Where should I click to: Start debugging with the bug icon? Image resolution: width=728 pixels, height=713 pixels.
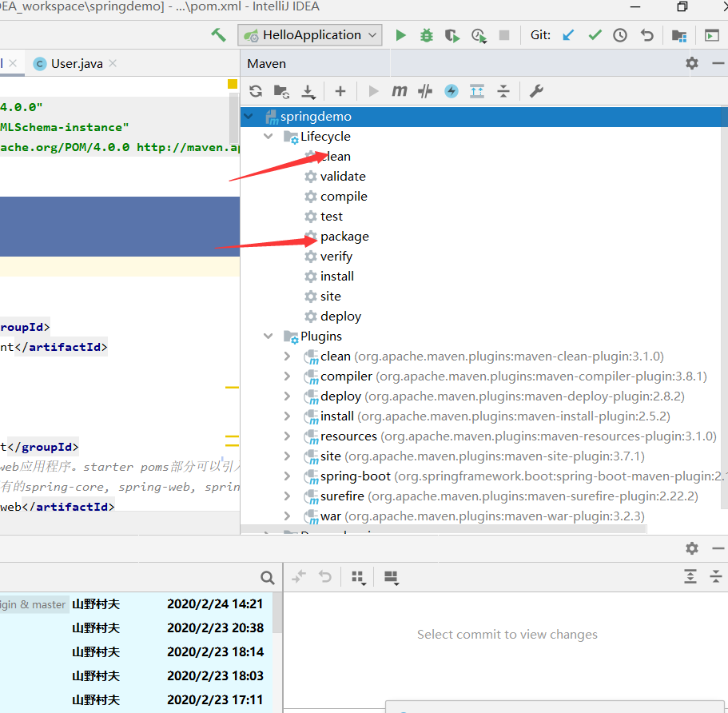pyautogui.click(x=426, y=35)
